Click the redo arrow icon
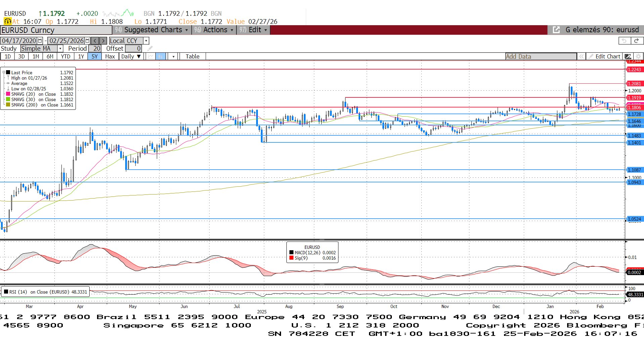 tap(636, 41)
